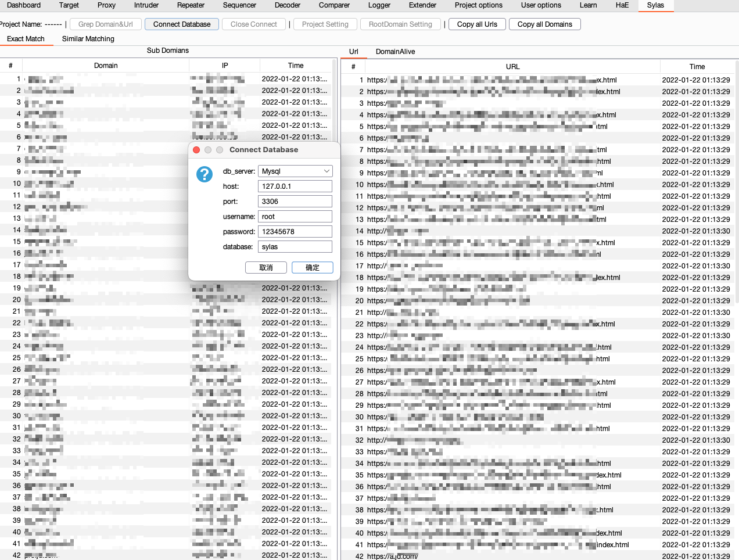
Task: Click the host field containing 127.0.0.1
Action: coord(295,186)
